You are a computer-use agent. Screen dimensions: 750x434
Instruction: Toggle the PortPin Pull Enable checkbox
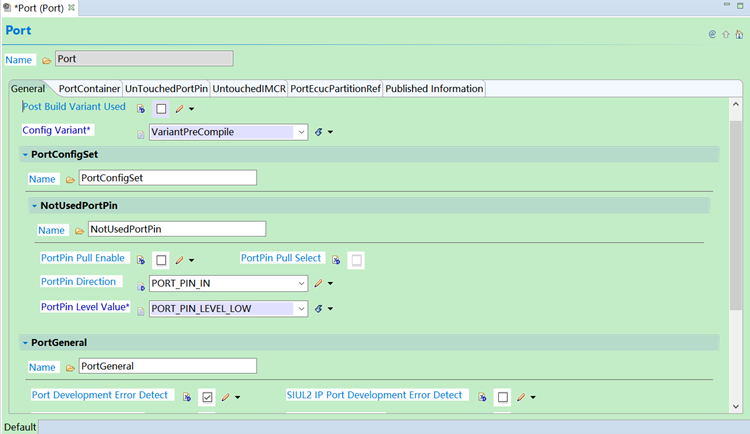tap(161, 260)
